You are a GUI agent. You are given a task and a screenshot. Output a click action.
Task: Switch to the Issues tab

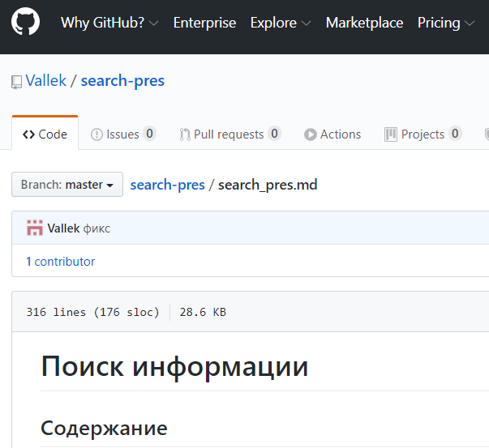[123, 134]
